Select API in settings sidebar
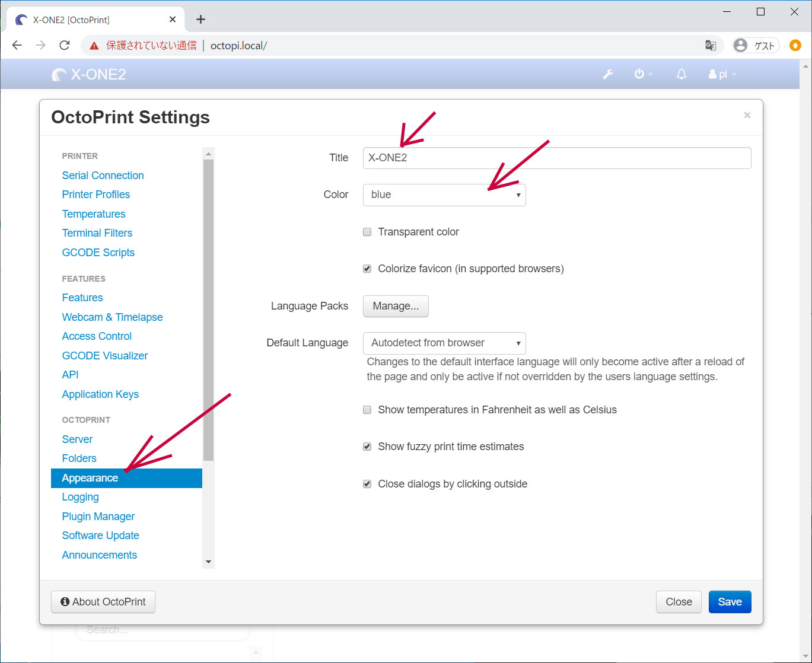The height and width of the screenshot is (663, 812). pyautogui.click(x=70, y=375)
